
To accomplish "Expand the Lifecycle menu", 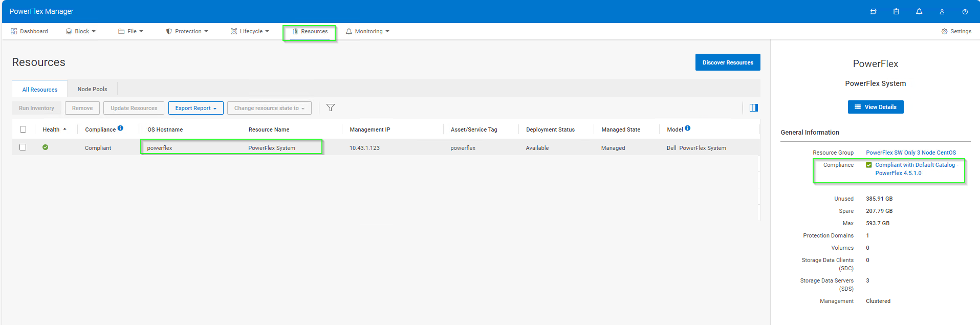I will point(250,31).
